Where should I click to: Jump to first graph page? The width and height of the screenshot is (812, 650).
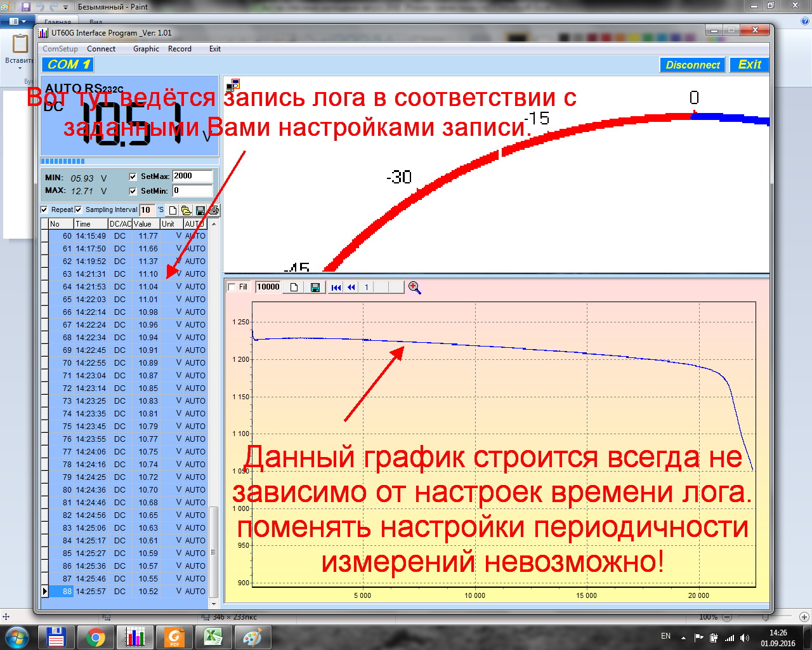tap(336, 288)
